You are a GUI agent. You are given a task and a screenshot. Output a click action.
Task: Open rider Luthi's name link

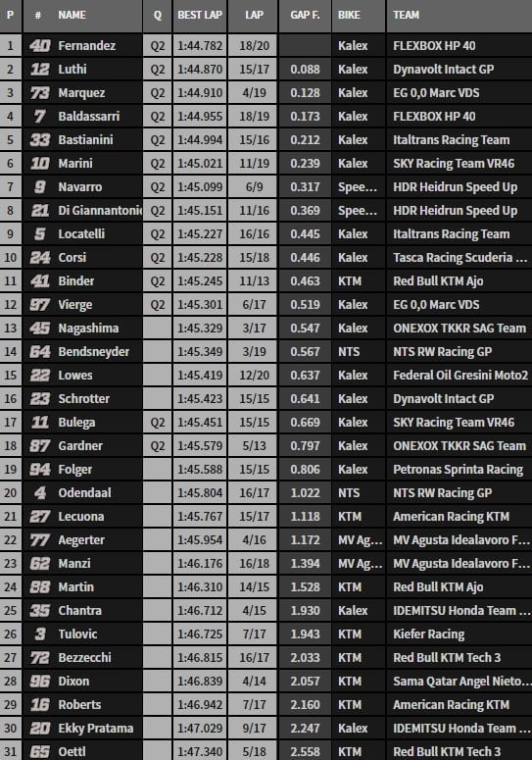click(x=73, y=70)
